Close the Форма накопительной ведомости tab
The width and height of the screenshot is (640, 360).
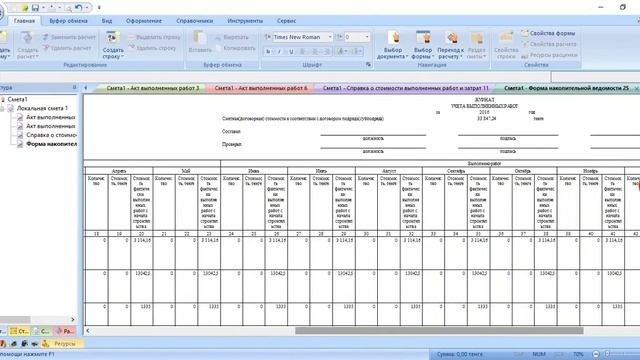coord(636,88)
